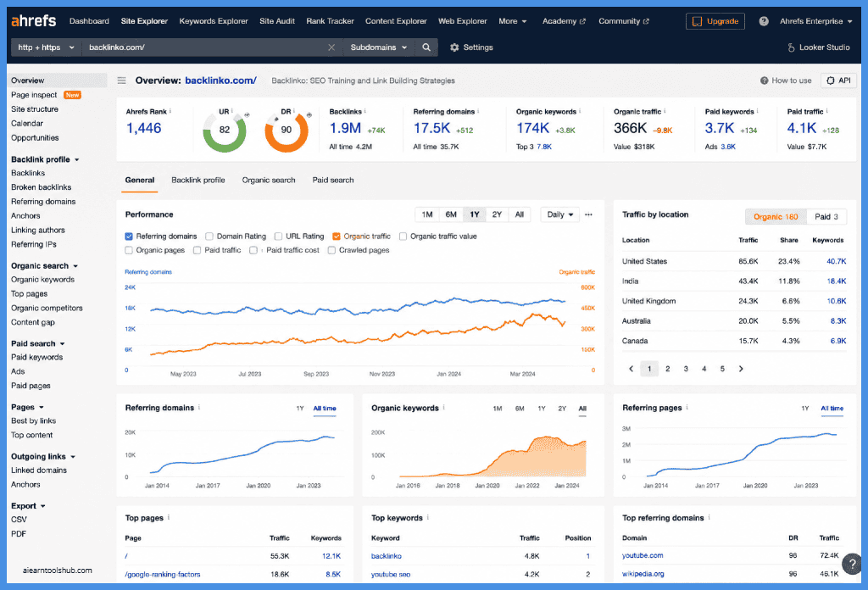Image resolution: width=868 pixels, height=590 pixels.
Task: Open Broken backlinks in sidebar
Action: [x=41, y=187]
